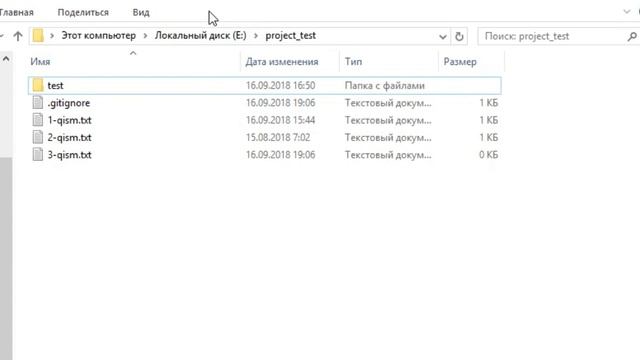
Task: Select the .gitignore file icon
Action: (x=38, y=102)
